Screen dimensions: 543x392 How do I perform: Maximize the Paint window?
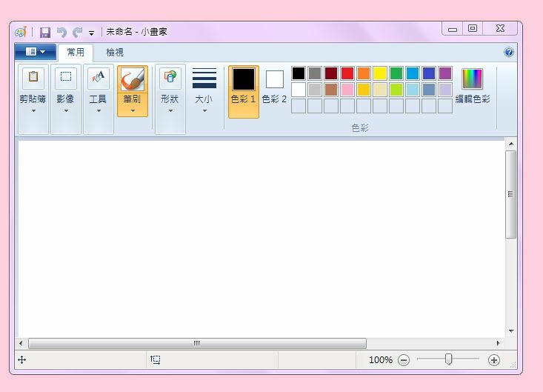(x=473, y=28)
